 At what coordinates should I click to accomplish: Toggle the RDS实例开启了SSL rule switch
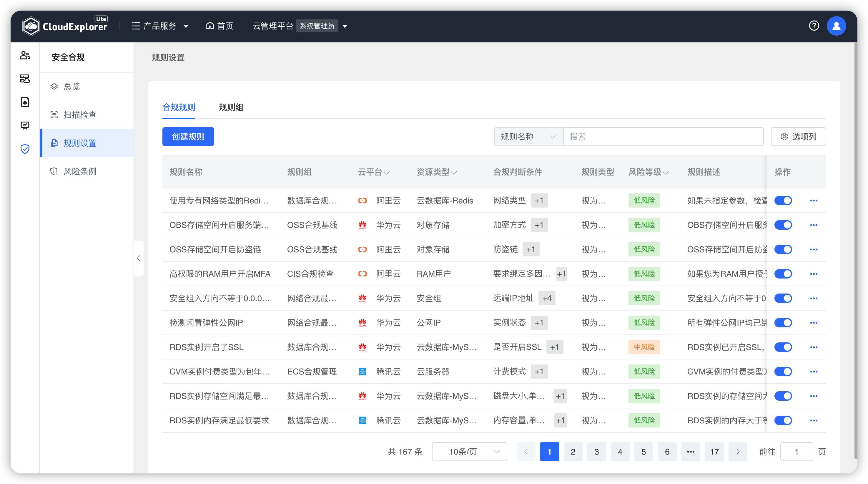click(783, 347)
